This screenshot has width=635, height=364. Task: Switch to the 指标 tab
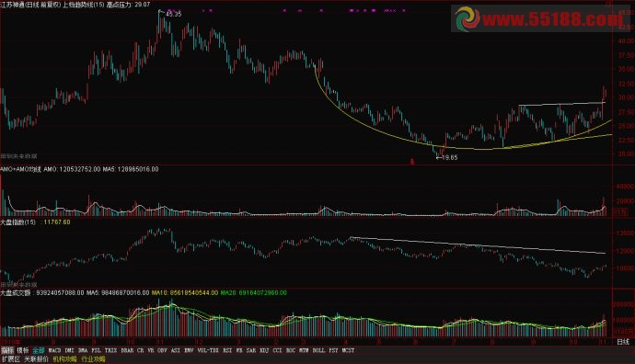click(x=7, y=350)
